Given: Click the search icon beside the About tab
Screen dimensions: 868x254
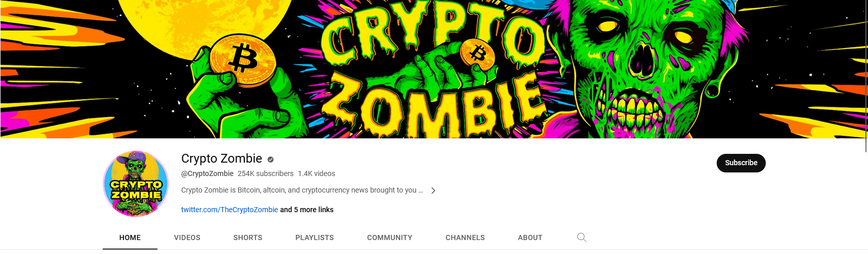Looking at the screenshot, I should click(581, 237).
